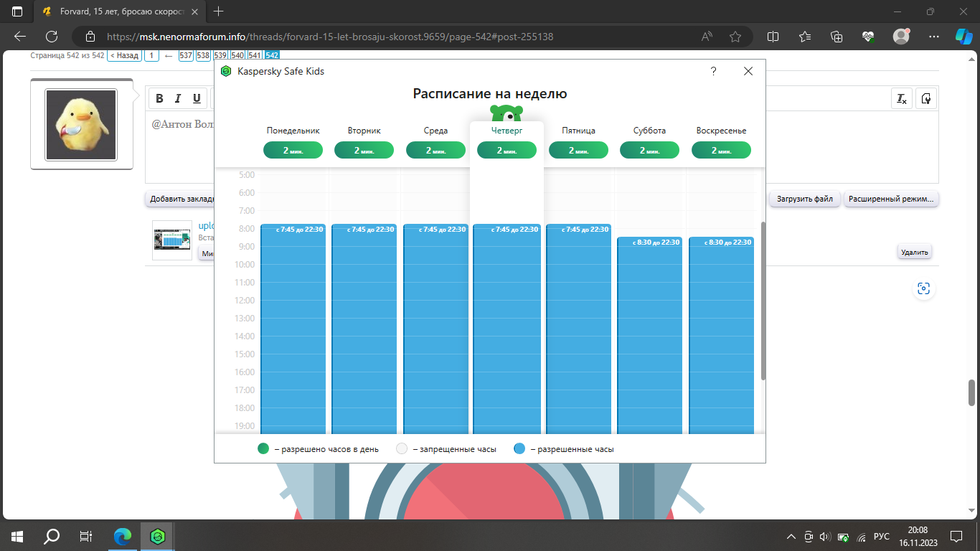
Task: Click the remove formatting icon in editor
Action: (x=902, y=99)
